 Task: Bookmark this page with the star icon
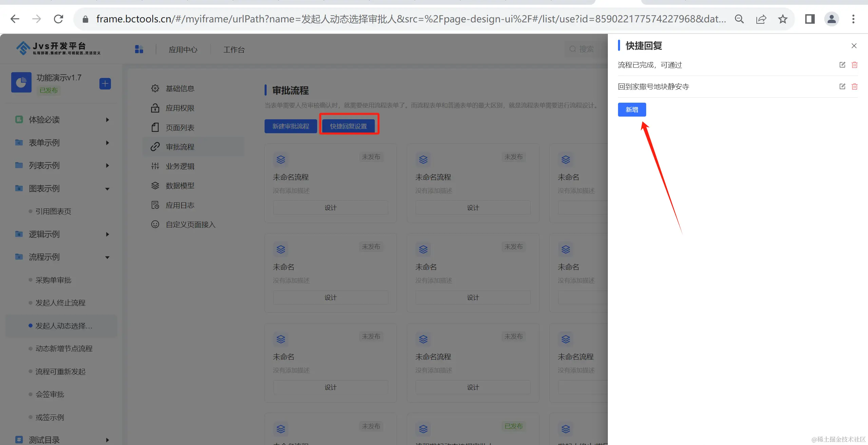[783, 19]
